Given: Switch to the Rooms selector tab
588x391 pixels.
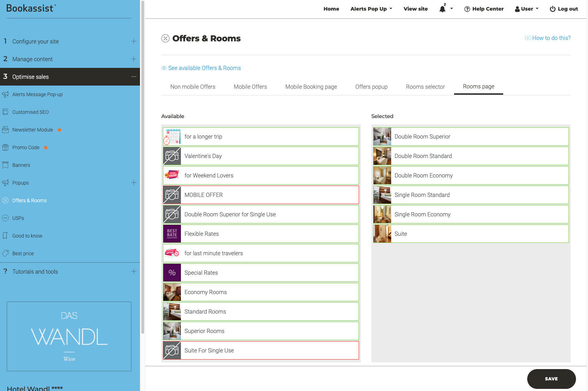Looking at the screenshot, I should tap(425, 87).
